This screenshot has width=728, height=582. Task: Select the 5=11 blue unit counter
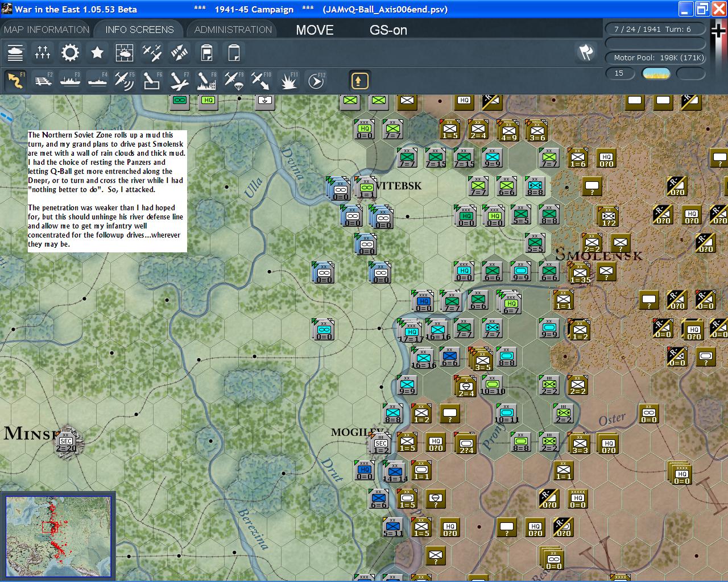[393, 527]
